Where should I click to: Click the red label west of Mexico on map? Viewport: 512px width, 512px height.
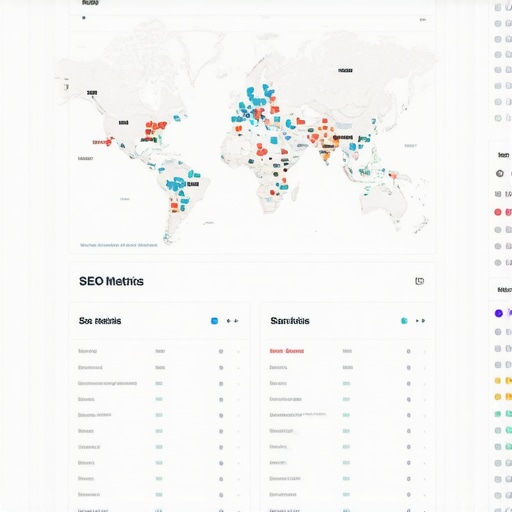[x=99, y=142]
